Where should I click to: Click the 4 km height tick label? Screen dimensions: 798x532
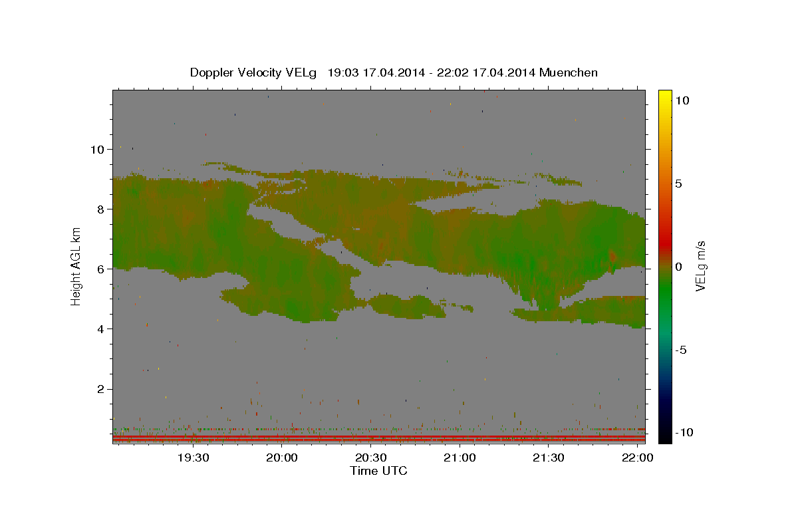100,329
